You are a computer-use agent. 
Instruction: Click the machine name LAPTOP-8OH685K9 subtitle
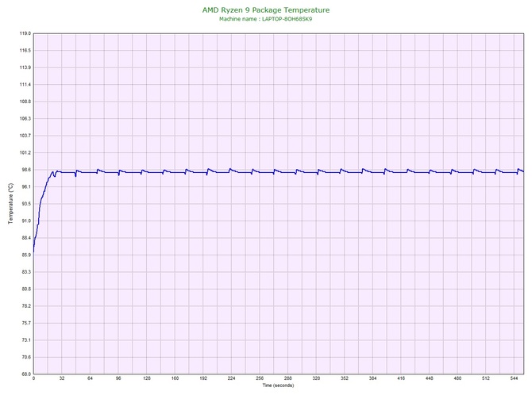point(266,19)
